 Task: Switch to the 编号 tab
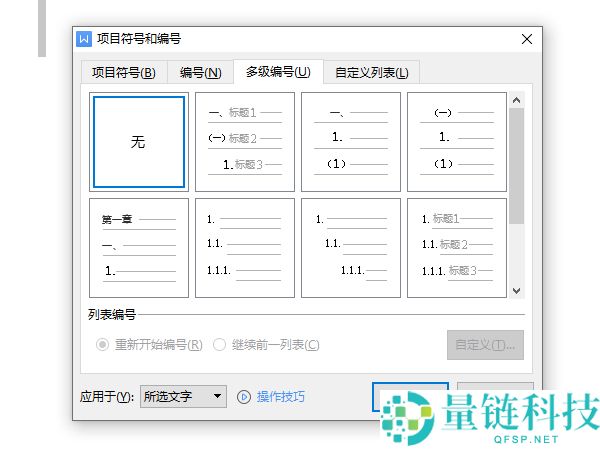tap(200, 72)
